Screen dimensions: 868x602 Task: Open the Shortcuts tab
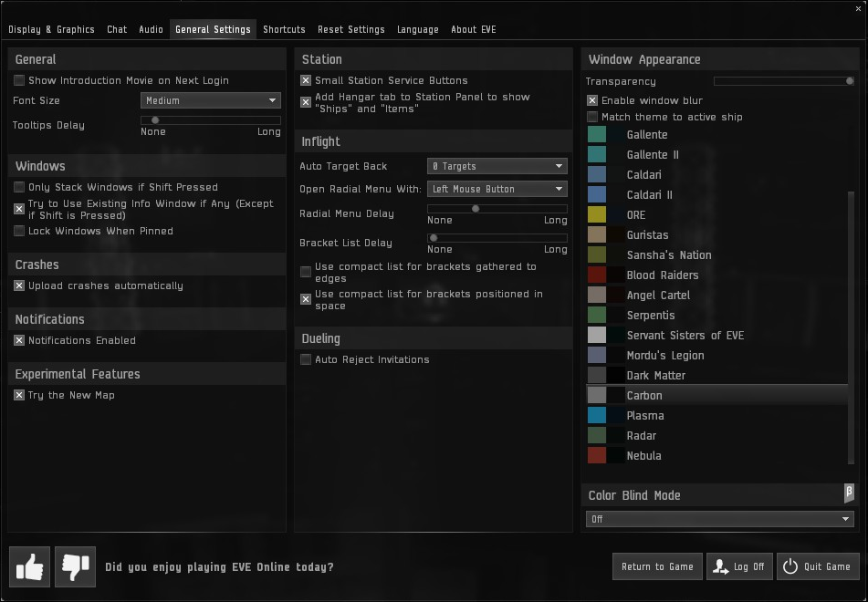coord(284,29)
